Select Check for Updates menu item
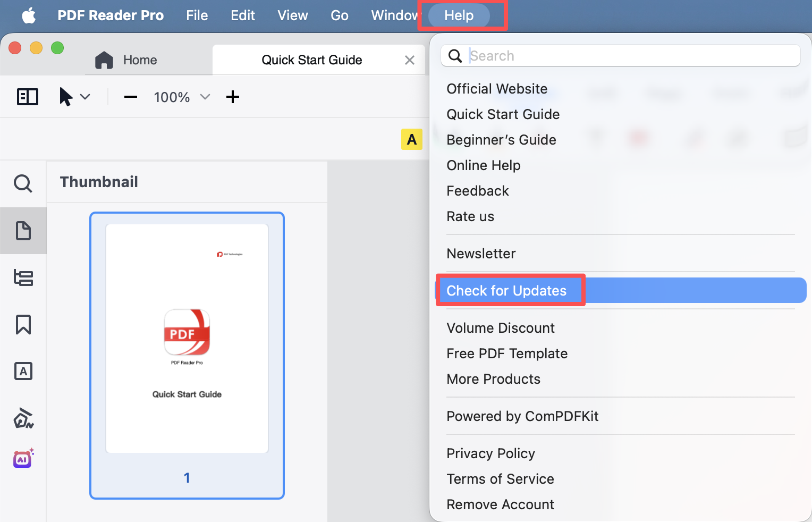The width and height of the screenshot is (812, 522). (x=506, y=291)
